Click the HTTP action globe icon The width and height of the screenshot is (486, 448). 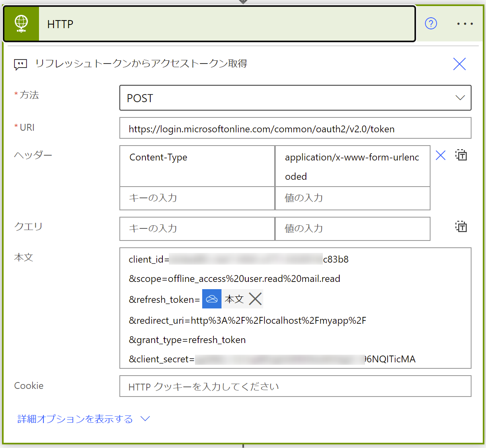tap(21, 23)
